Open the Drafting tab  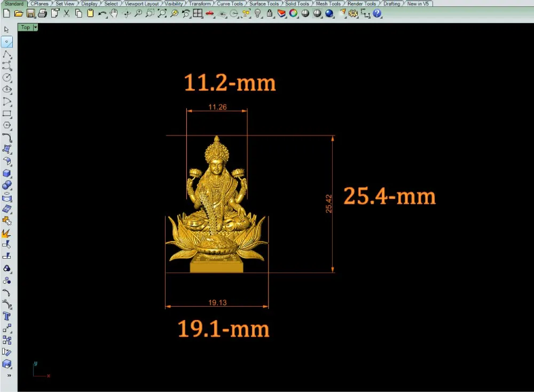tap(391, 3)
